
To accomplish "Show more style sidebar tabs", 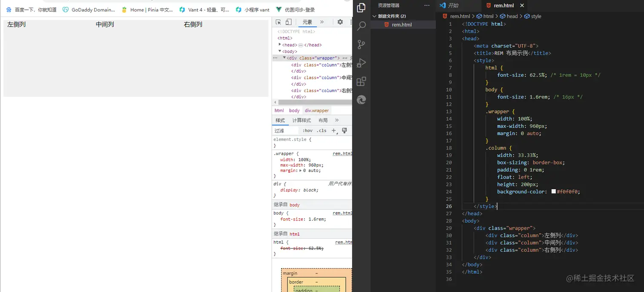I will tap(337, 120).
